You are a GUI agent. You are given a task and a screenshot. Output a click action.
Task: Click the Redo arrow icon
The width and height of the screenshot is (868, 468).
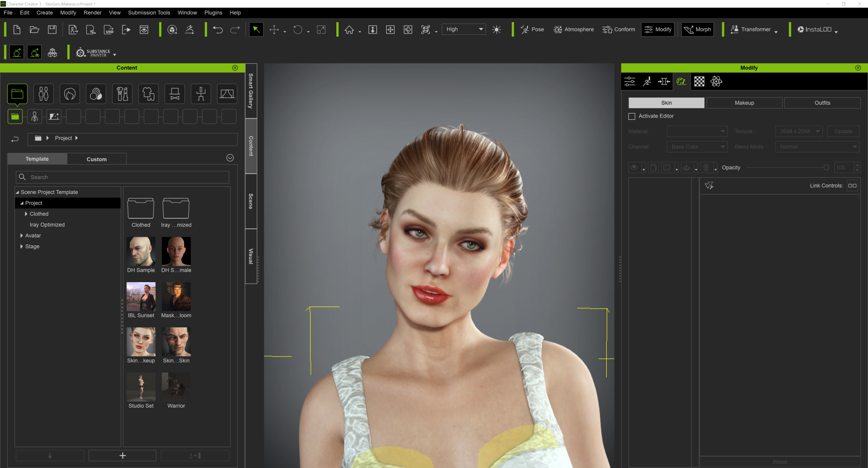coord(235,30)
